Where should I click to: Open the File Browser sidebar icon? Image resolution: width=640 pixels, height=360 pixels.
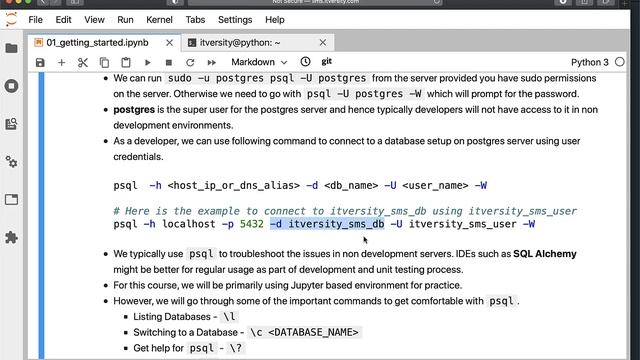coord(11,48)
